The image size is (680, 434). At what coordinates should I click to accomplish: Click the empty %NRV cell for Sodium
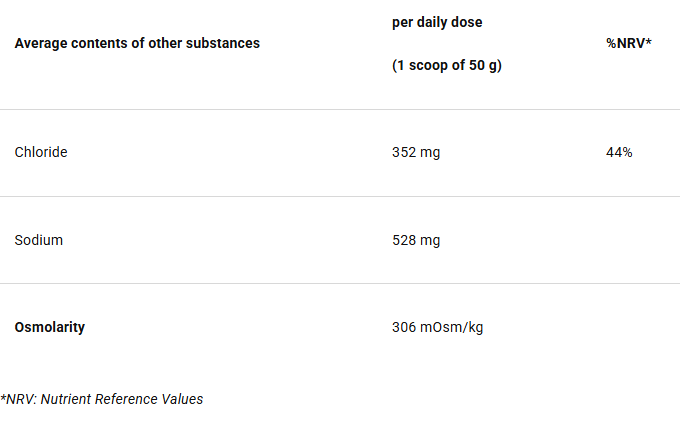628,240
